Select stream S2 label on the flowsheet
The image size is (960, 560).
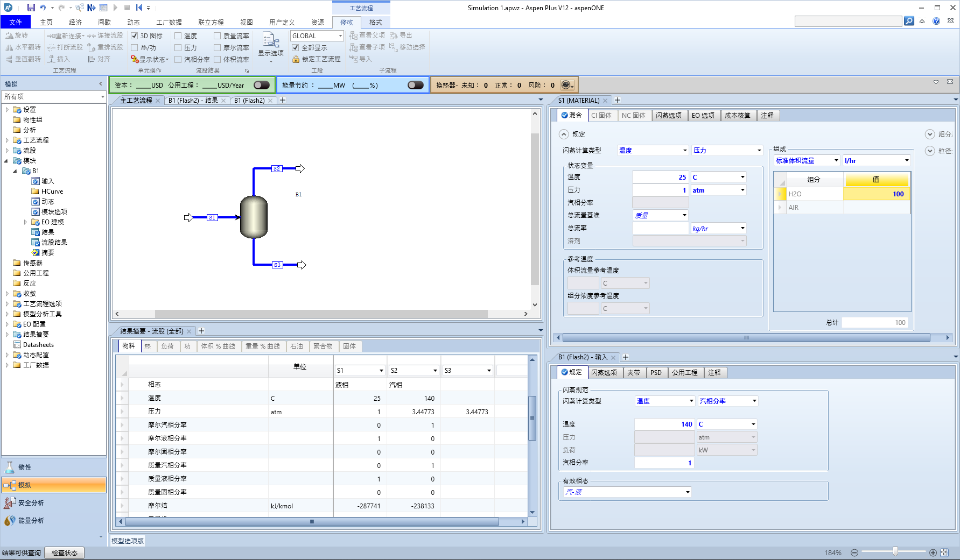pyautogui.click(x=277, y=168)
